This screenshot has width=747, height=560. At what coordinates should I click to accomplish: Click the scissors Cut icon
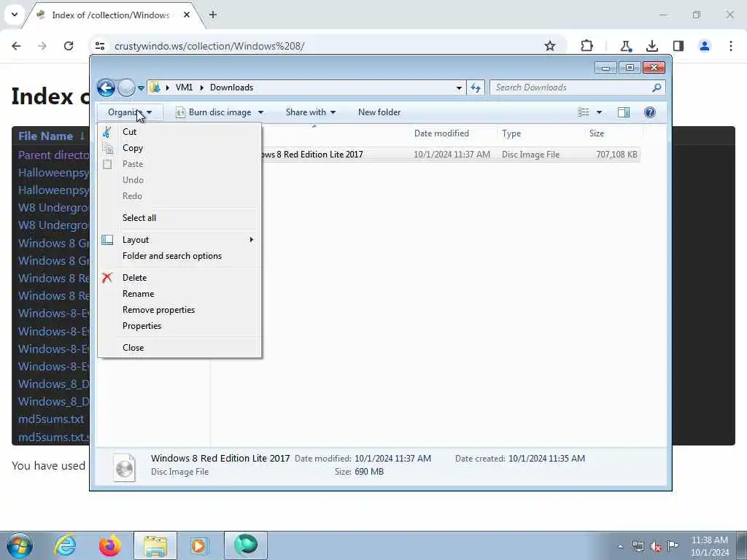(x=107, y=132)
